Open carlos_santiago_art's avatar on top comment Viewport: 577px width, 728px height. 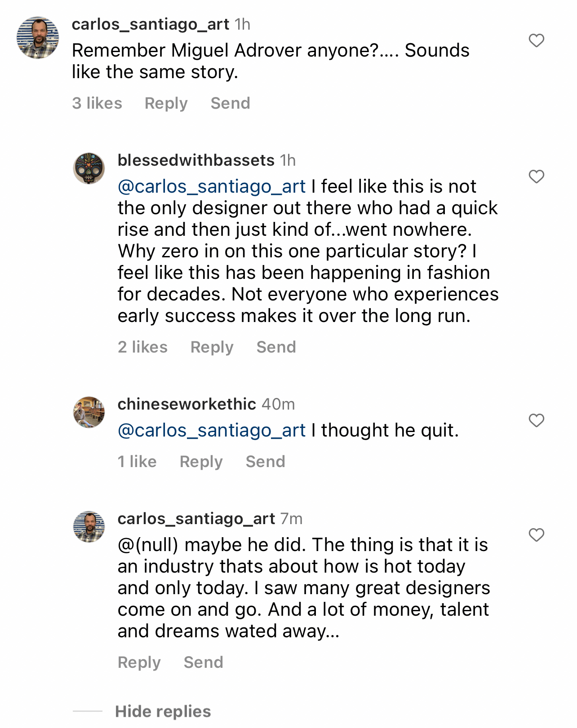(38, 38)
